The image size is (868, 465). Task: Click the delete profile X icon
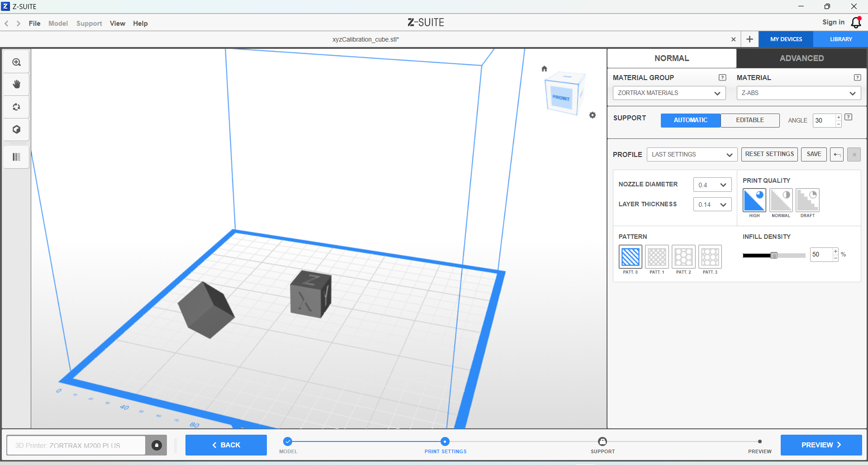pos(854,155)
